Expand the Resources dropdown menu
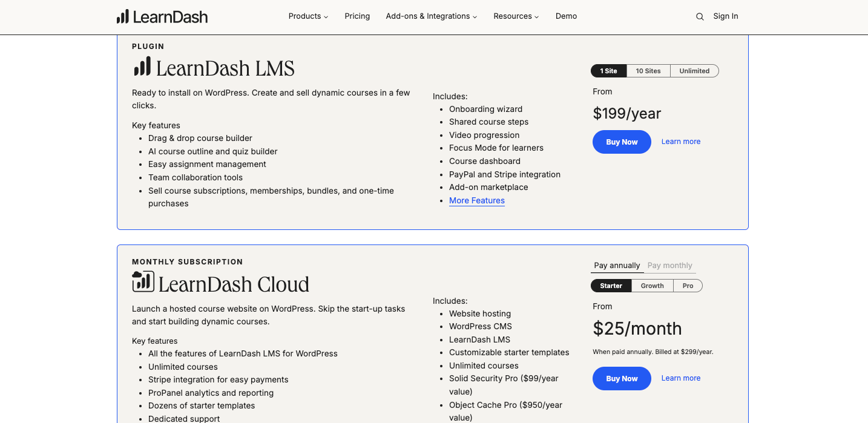This screenshot has width=868, height=423. [516, 16]
